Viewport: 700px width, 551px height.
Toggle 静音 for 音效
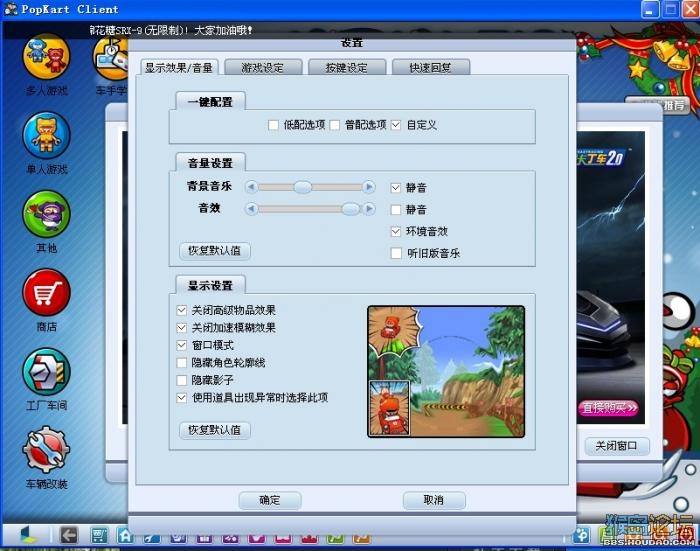396,209
